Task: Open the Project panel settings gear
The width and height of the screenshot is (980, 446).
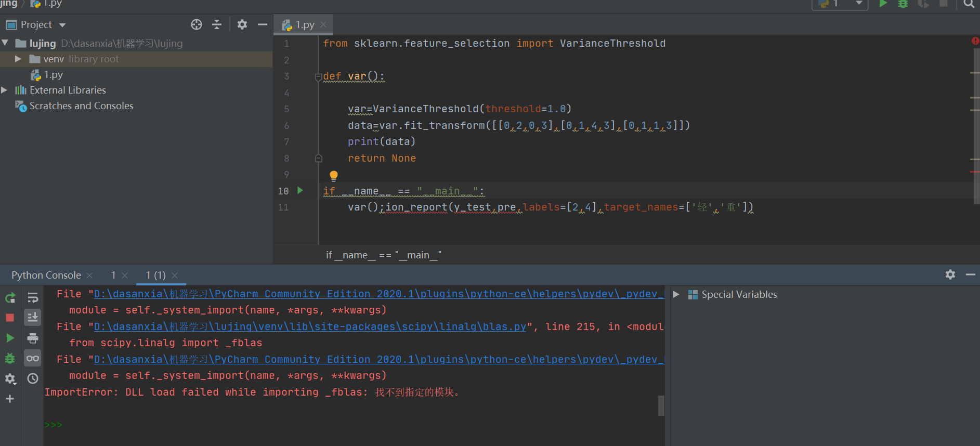Action: click(x=242, y=24)
